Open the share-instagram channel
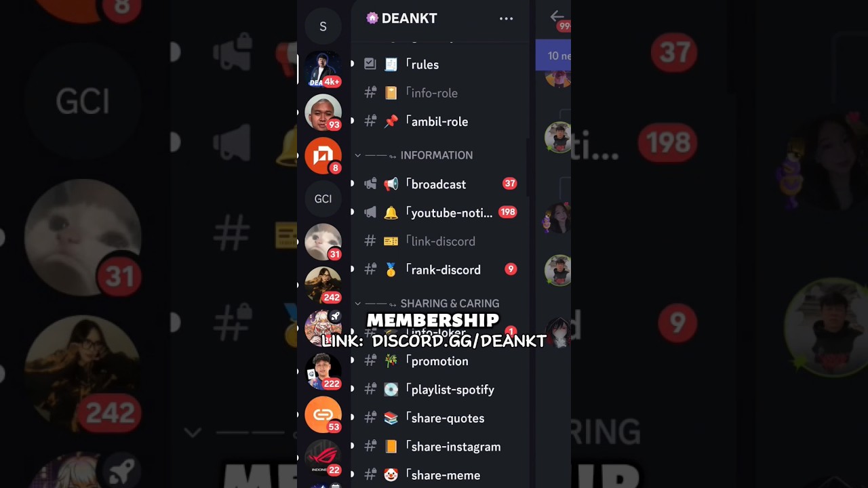The image size is (868, 488). pyautogui.click(x=439, y=447)
